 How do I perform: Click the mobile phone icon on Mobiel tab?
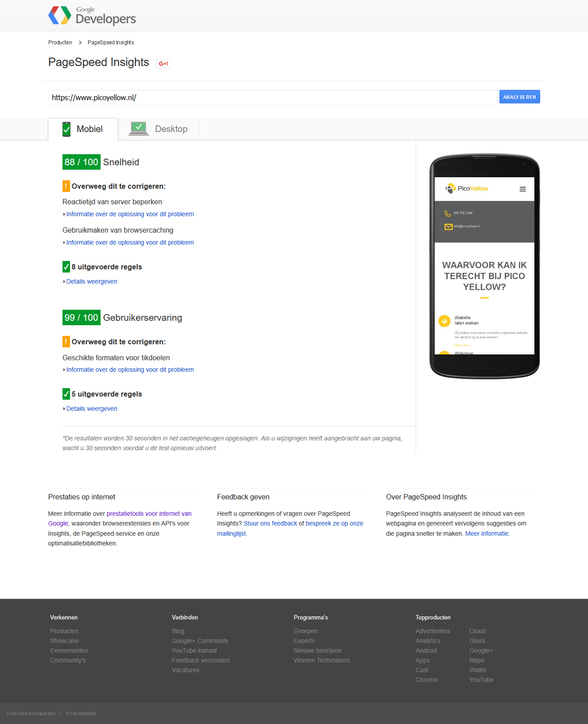point(66,129)
